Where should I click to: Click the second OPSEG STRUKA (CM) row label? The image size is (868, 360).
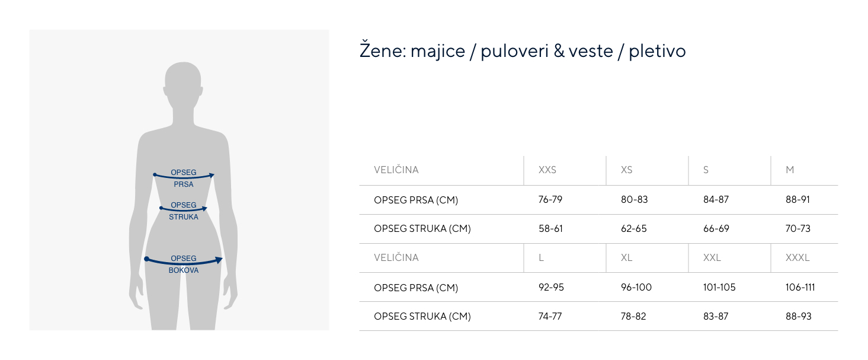click(422, 317)
